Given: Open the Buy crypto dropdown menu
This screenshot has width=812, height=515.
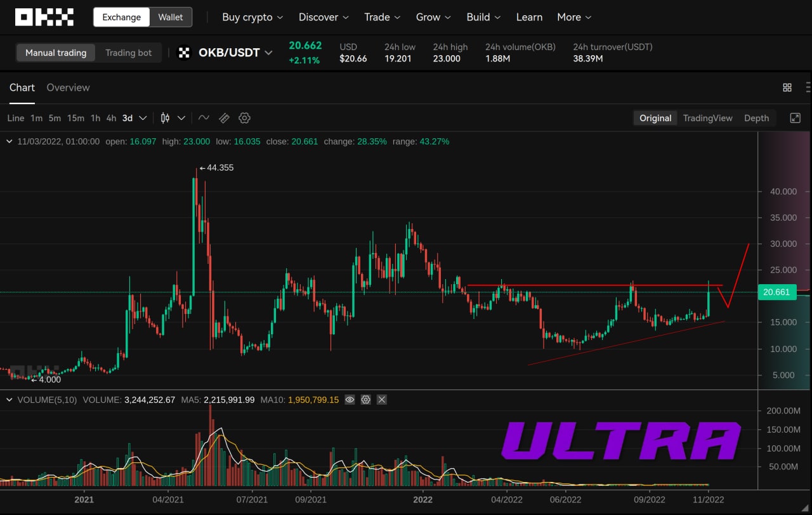Looking at the screenshot, I should (x=252, y=17).
